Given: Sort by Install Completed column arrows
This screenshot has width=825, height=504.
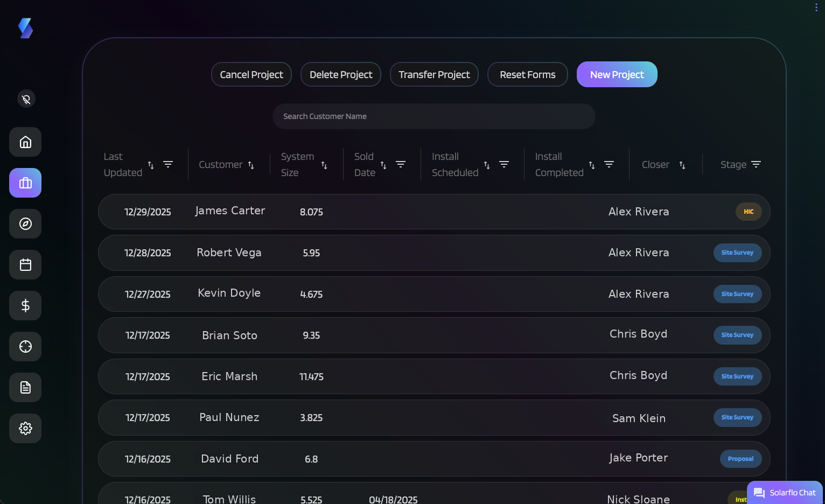Looking at the screenshot, I should [x=592, y=165].
